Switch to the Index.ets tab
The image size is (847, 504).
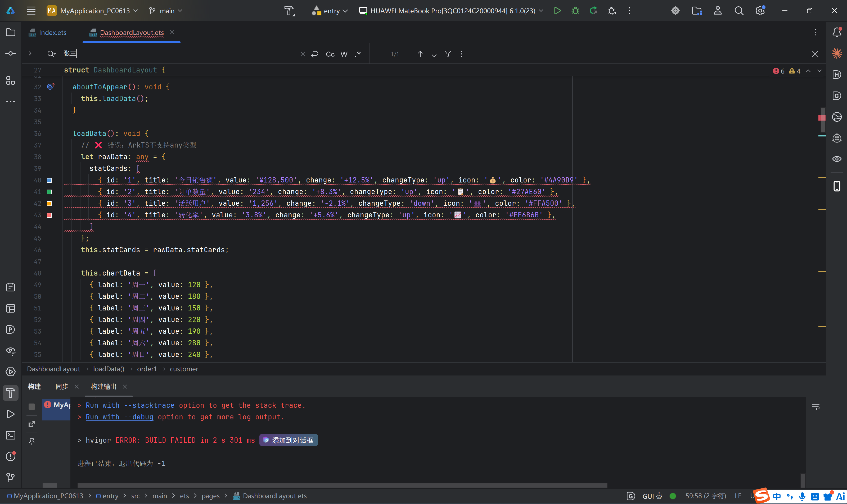point(48,33)
